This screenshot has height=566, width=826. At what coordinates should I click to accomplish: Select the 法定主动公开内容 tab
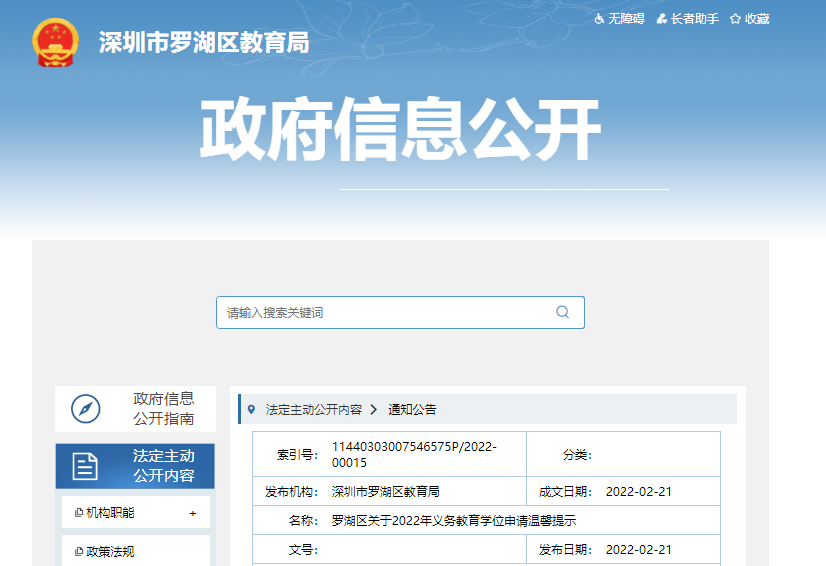tap(164, 466)
